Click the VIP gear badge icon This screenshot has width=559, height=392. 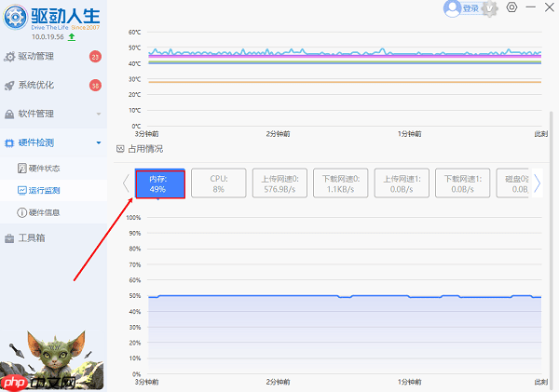click(489, 8)
